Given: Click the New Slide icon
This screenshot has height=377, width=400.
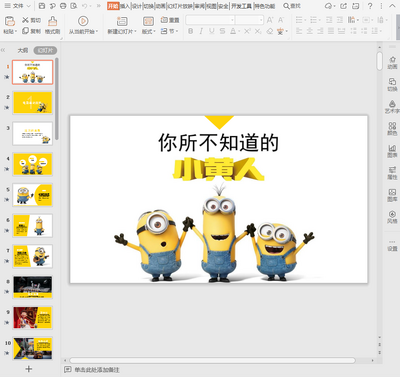Looking at the screenshot, I should pos(122,21).
